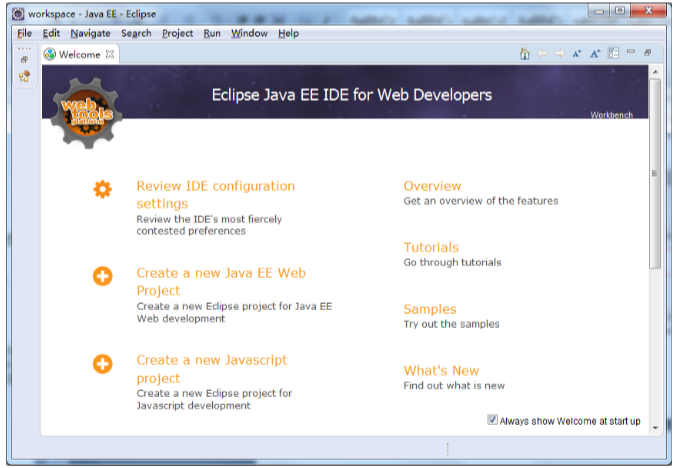Click the vertical scrollbar thumb

point(655,174)
